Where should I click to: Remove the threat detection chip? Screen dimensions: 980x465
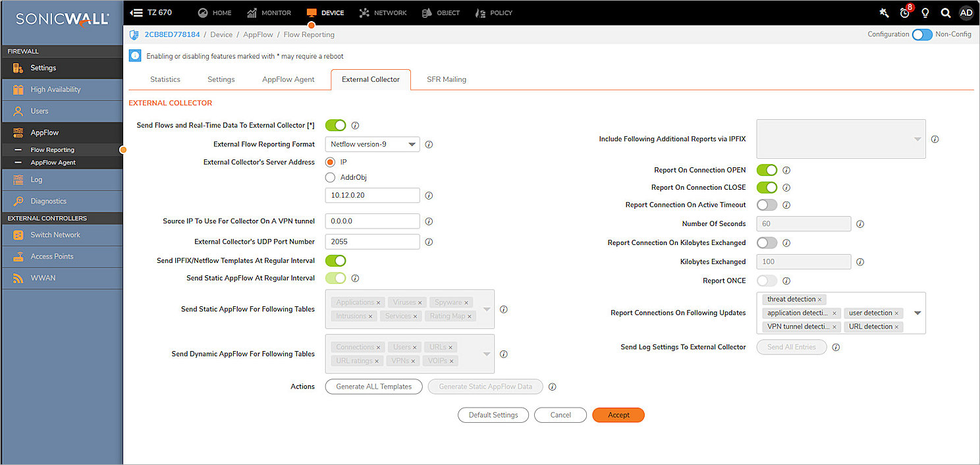819,299
